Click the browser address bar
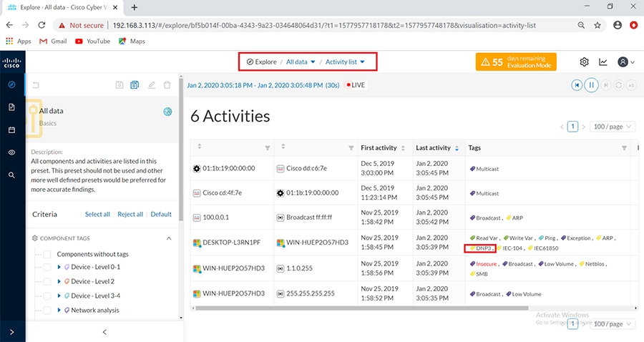 [324, 26]
